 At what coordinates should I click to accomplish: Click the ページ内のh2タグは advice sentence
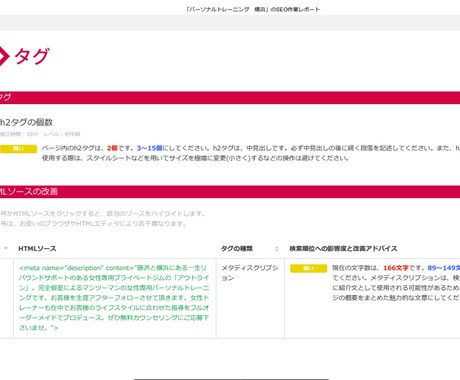[x=251, y=153]
